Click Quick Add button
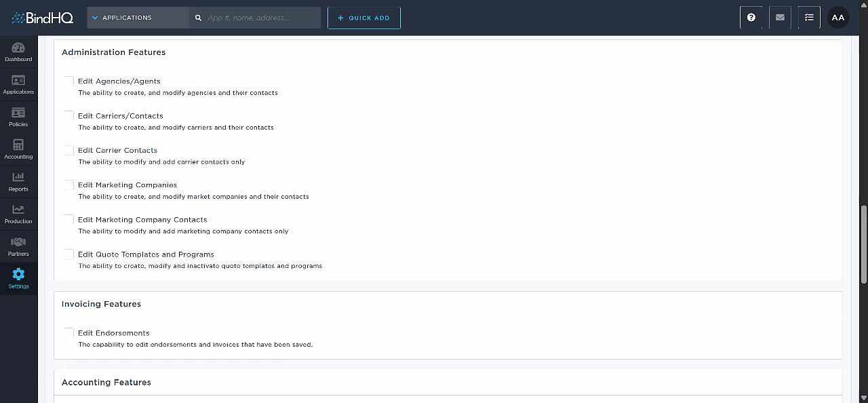 coord(364,18)
